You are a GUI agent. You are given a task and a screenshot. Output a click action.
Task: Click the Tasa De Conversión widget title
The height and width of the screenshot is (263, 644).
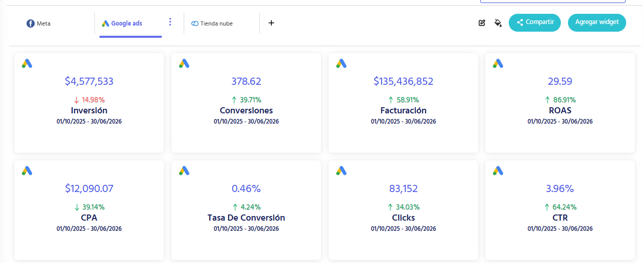click(x=246, y=218)
